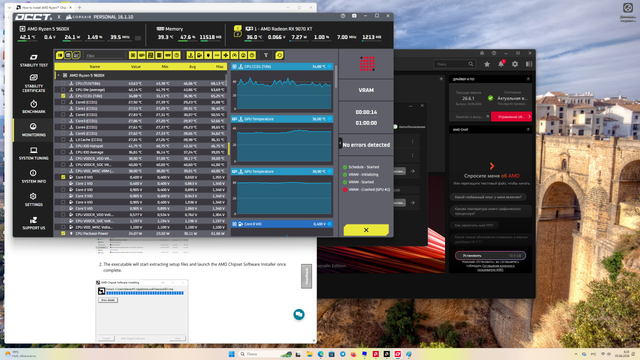Sort the sensor table by Value column
The height and width of the screenshot is (360, 640).
pos(136,67)
